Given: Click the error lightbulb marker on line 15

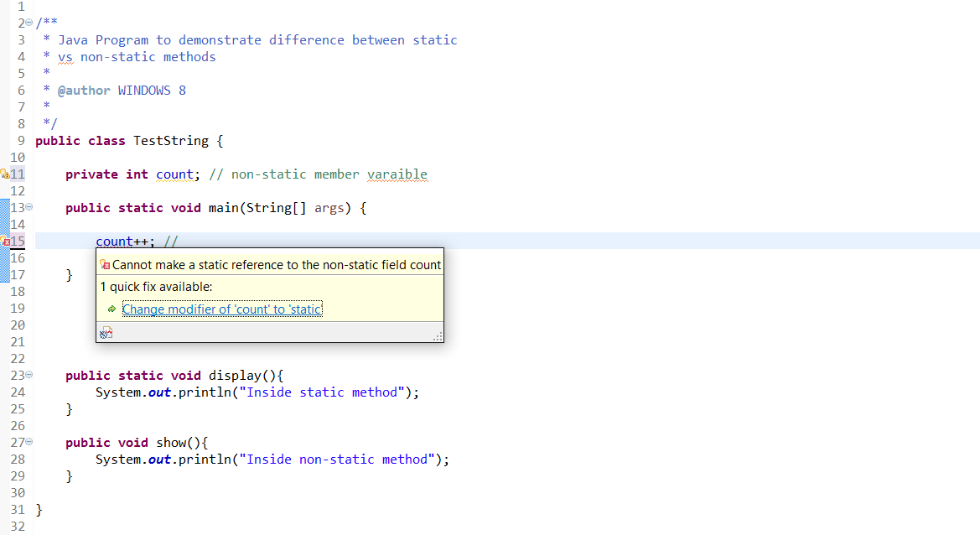Looking at the screenshot, I should tap(5, 242).
